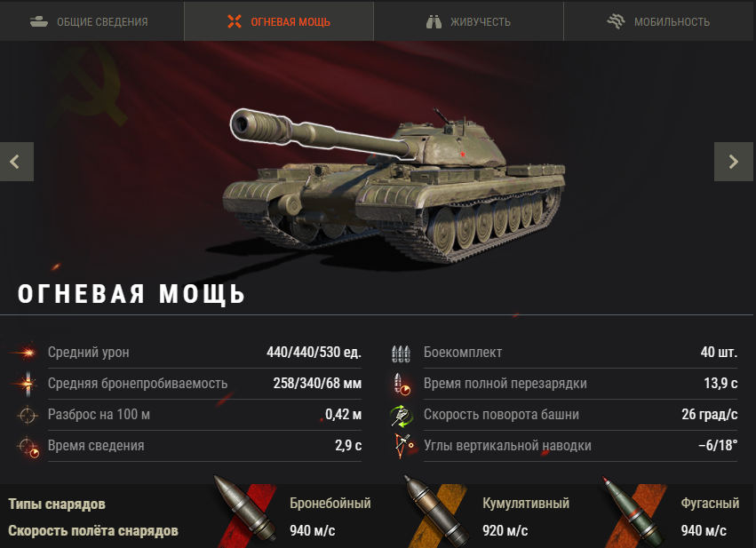Select the Кумулятивный shell image

(x=436, y=512)
